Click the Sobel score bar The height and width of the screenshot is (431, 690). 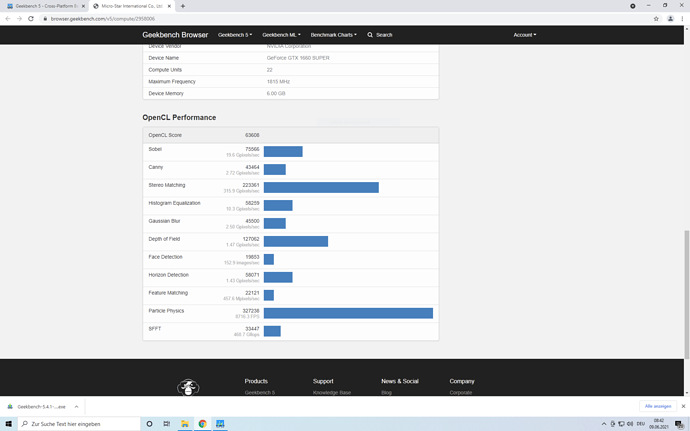(x=283, y=151)
